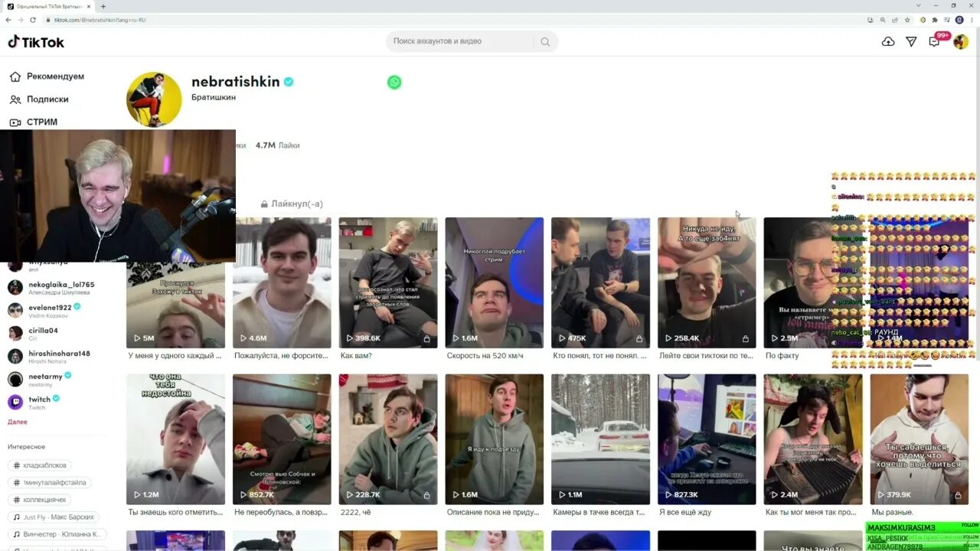This screenshot has width=980, height=551.
Task: Open video 'Лейте свои тиктоки по те...'
Action: coord(707,283)
